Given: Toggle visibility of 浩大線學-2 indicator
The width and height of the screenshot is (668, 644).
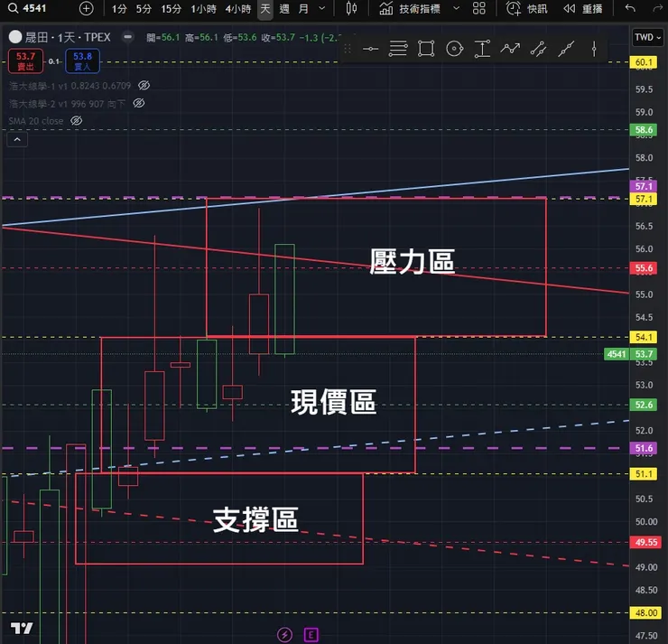Looking at the screenshot, I should tap(139, 103).
